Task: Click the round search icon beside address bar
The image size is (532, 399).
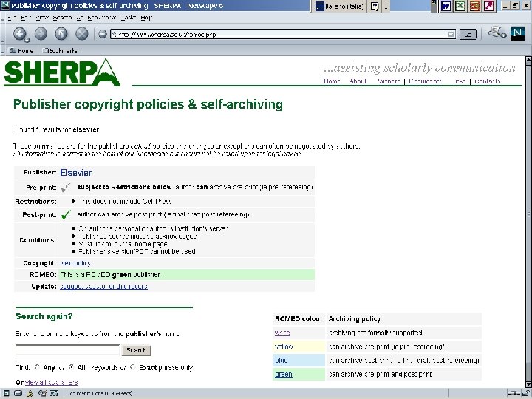Action: (103, 34)
